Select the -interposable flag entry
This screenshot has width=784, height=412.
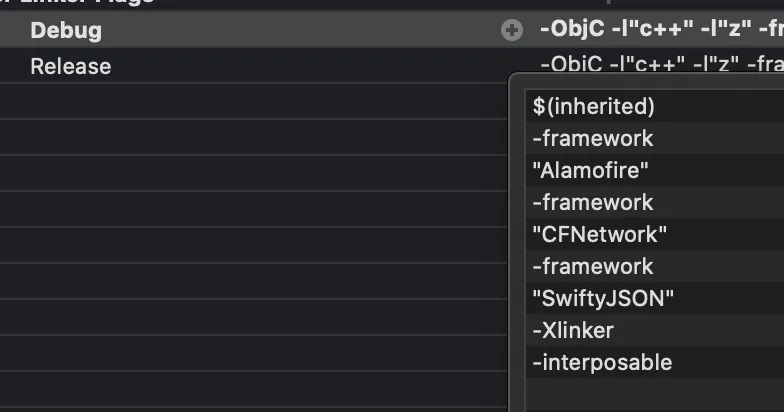pos(602,362)
